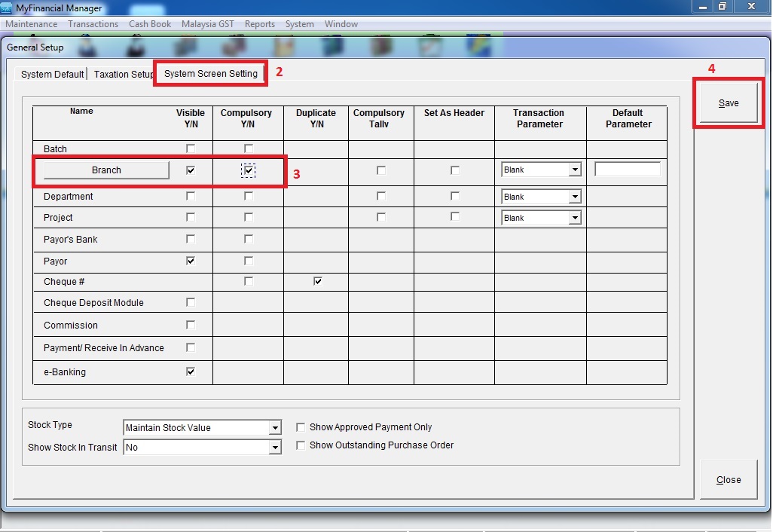Open the Project Transaction Parameter dropdown
The height and width of the screenshot is (532, 773).
pos(575,218)
